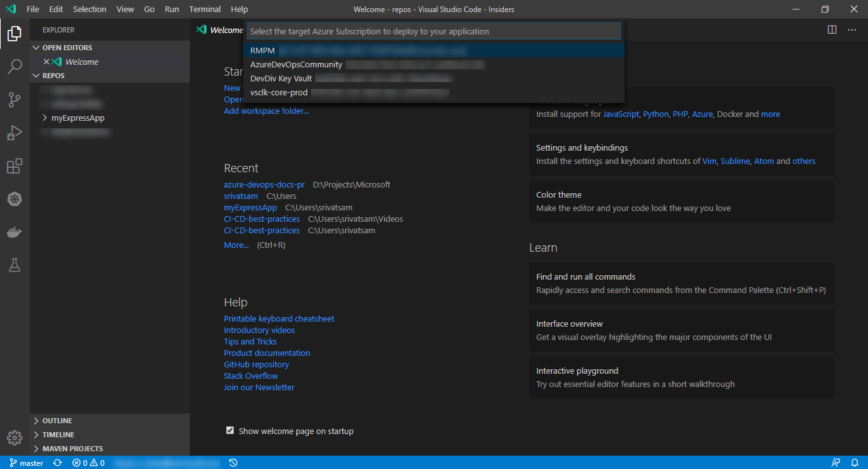Click the Add workspace folder link
The width and height of the screenshot is (868, 469).
pos(266,111)
